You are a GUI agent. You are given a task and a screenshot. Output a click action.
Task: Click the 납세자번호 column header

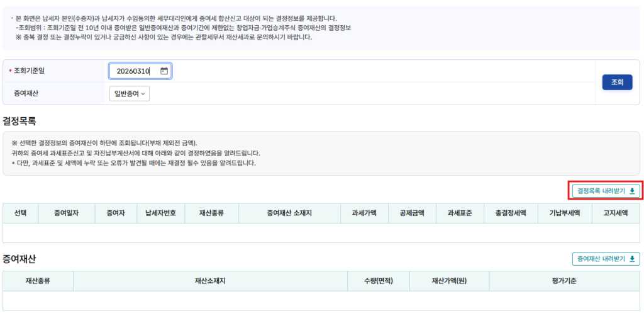[x=160, y=213]
